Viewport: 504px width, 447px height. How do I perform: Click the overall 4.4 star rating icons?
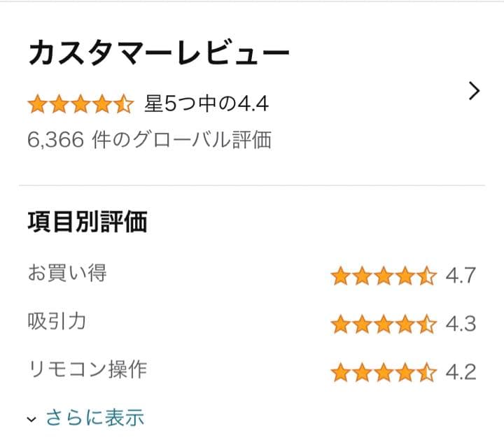(80, 105)
